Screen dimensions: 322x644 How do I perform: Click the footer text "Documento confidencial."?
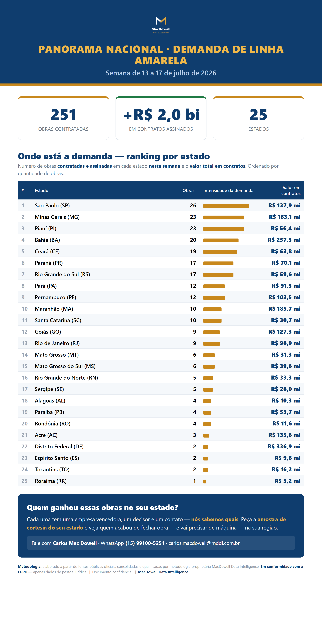[x=113, y=572]
